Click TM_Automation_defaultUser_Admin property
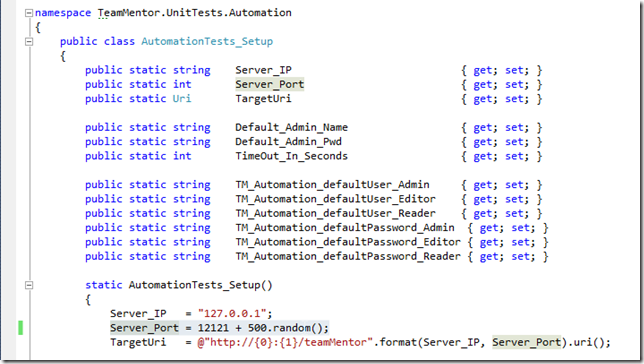 coord(332,185)
